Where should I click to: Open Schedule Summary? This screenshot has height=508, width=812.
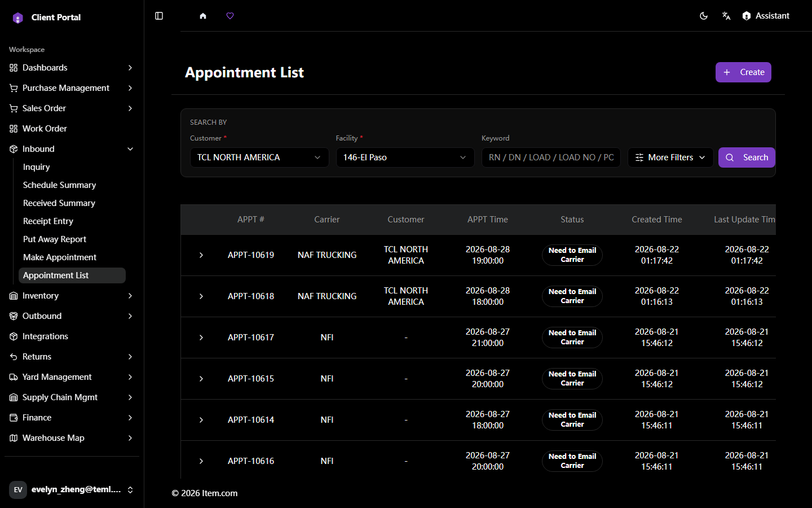tap(72, 185)
